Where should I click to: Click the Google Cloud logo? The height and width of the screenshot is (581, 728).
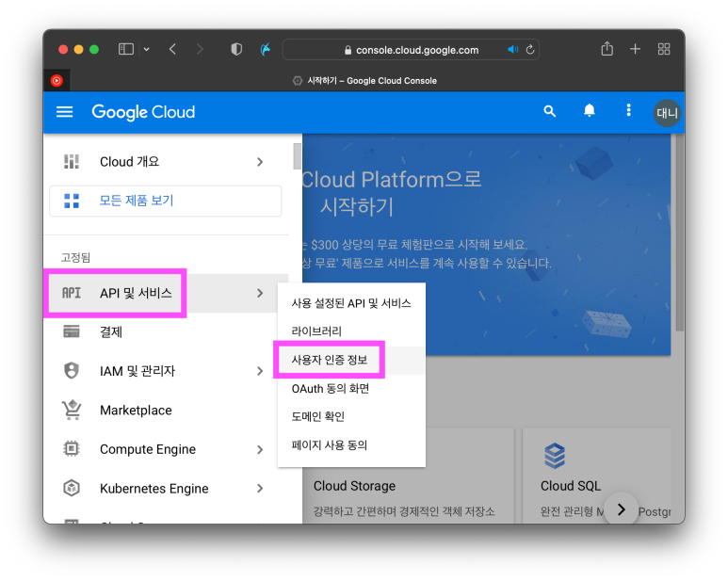coord(143,112)
